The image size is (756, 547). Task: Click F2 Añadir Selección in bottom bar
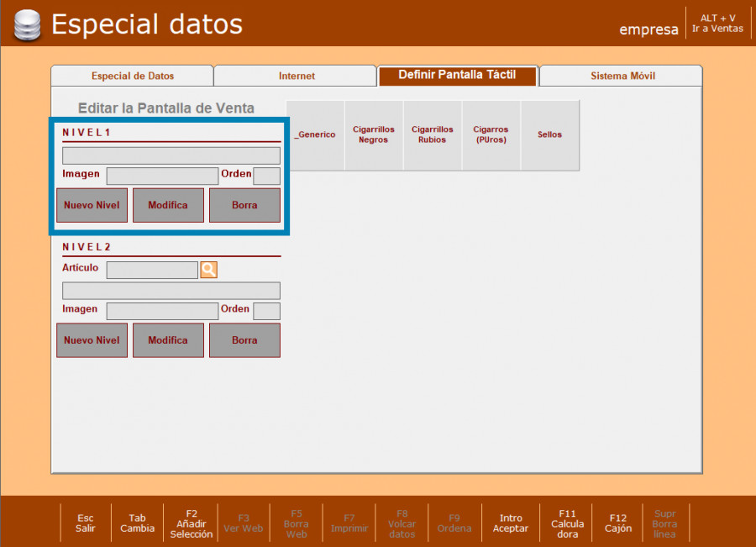(192, 523)
